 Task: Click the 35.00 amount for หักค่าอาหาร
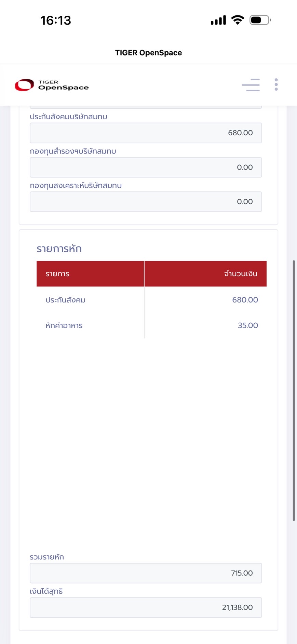(x=248, y=325)
